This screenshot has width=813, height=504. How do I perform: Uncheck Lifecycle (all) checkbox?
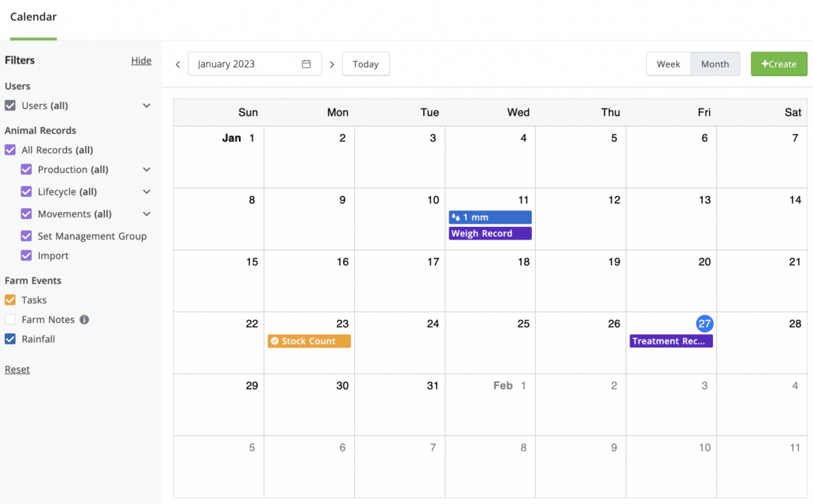[26, 191]
